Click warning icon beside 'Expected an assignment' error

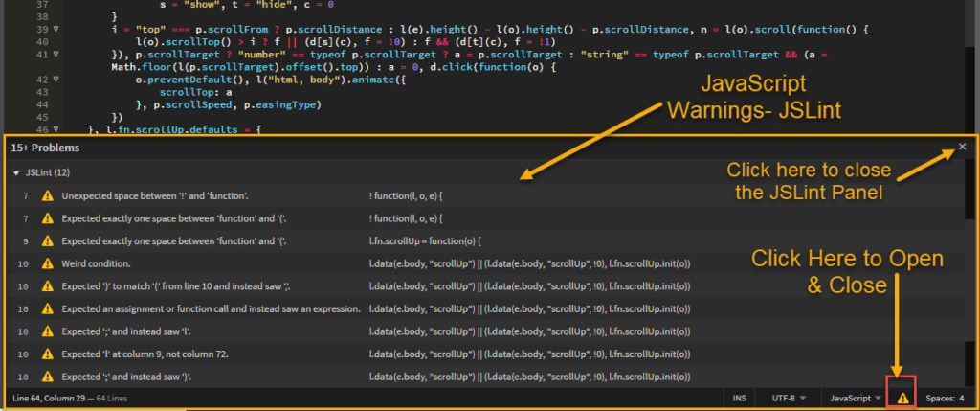[x=48, y=308]
